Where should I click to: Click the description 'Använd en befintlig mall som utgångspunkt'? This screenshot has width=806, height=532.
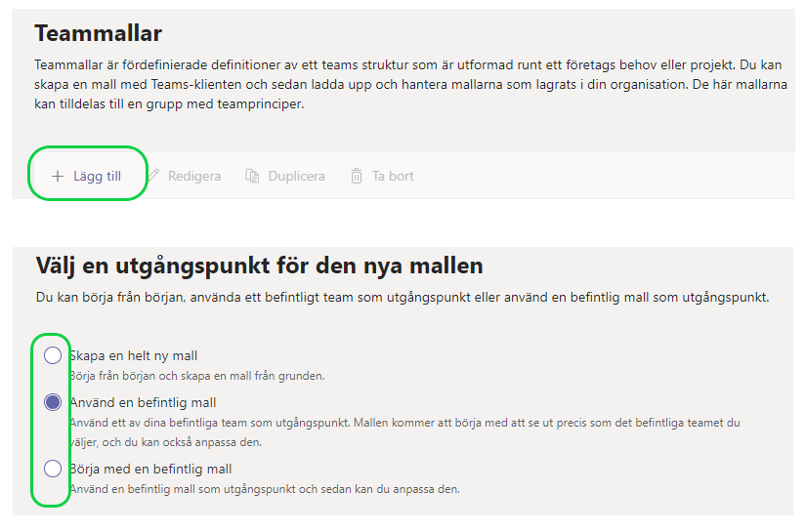pos(264,488)
